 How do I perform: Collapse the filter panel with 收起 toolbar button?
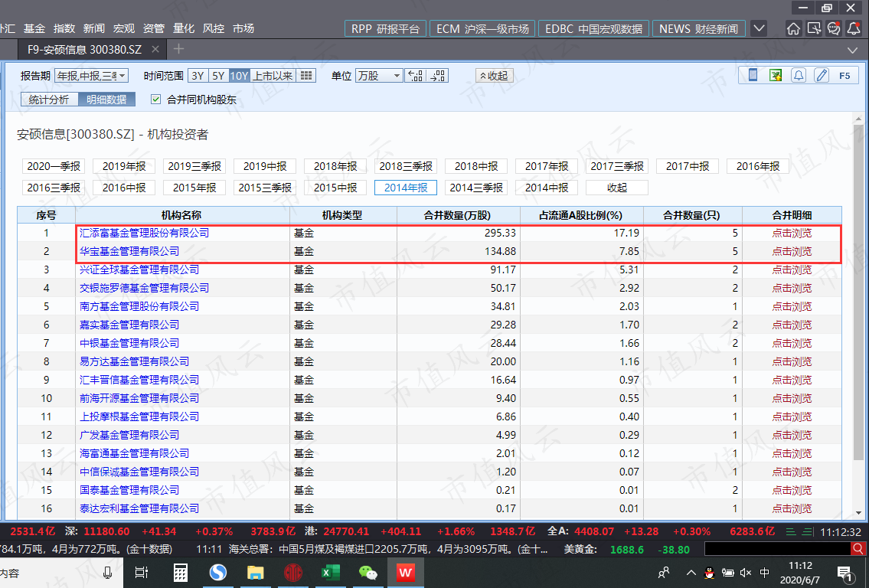[494, 75]
